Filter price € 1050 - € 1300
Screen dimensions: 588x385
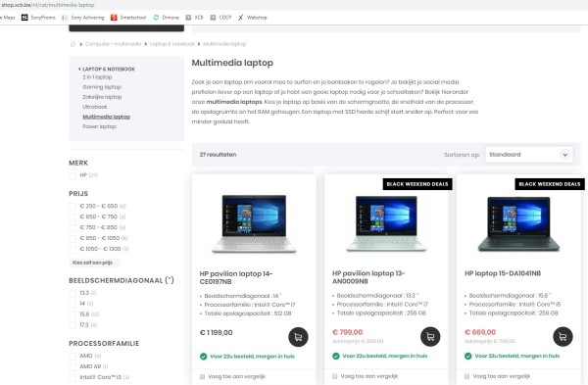pos(73,249)
